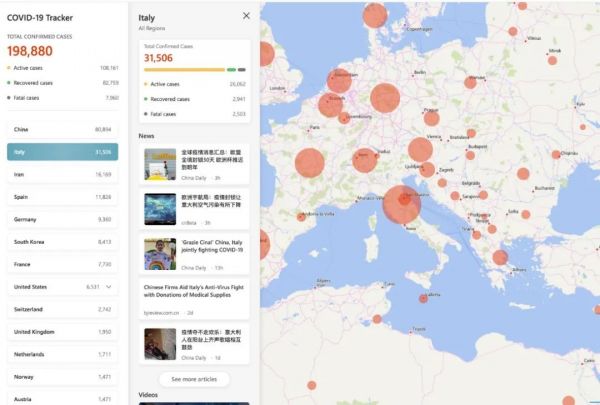Image resolution: width=600 pixels, height=405 pixels.
Task: Click the large Italy bubble on map
Action: (402, 203)
